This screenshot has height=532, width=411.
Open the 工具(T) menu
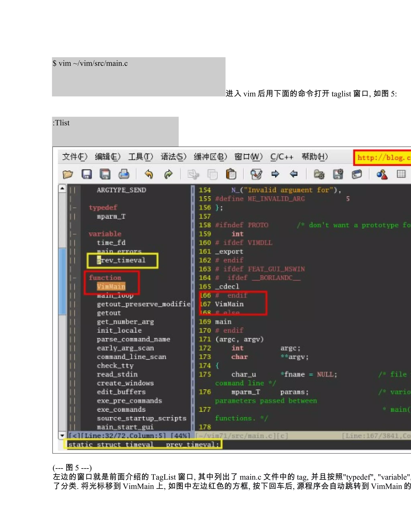140,157
